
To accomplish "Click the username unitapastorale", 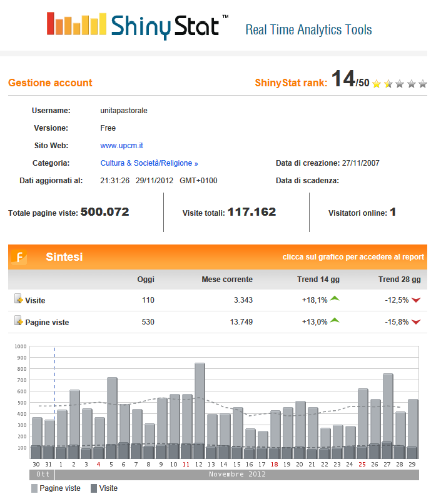I will (124, 111).
